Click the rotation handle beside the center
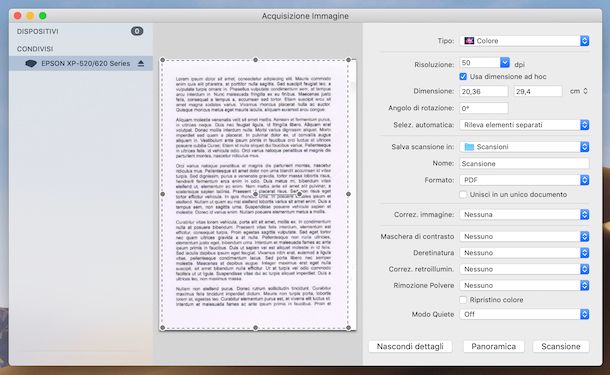This screenshot has width=610, height=375. 300,194
